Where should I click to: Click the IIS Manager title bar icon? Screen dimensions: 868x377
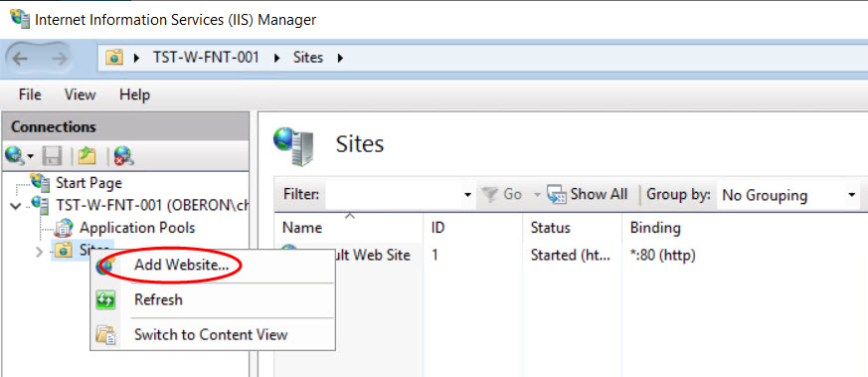[20, 19]
